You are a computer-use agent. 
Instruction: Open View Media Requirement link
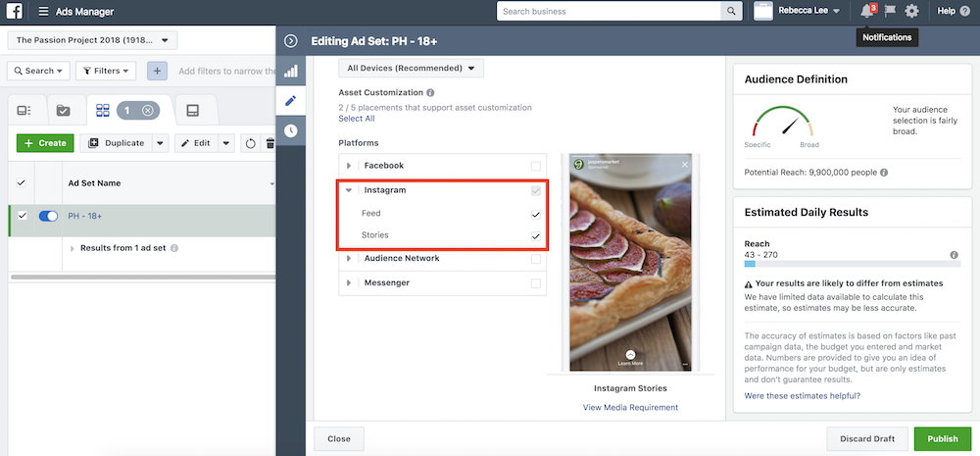(630, 407)
